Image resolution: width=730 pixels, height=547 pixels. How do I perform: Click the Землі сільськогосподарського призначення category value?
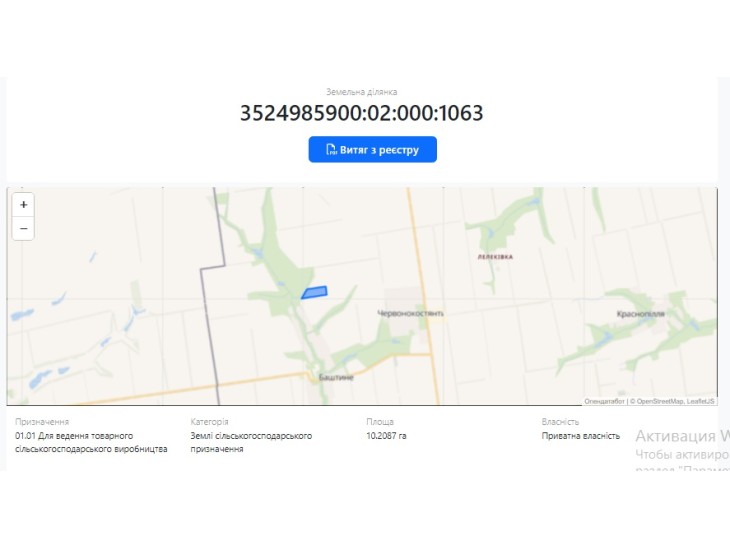[x=251, y=442]
